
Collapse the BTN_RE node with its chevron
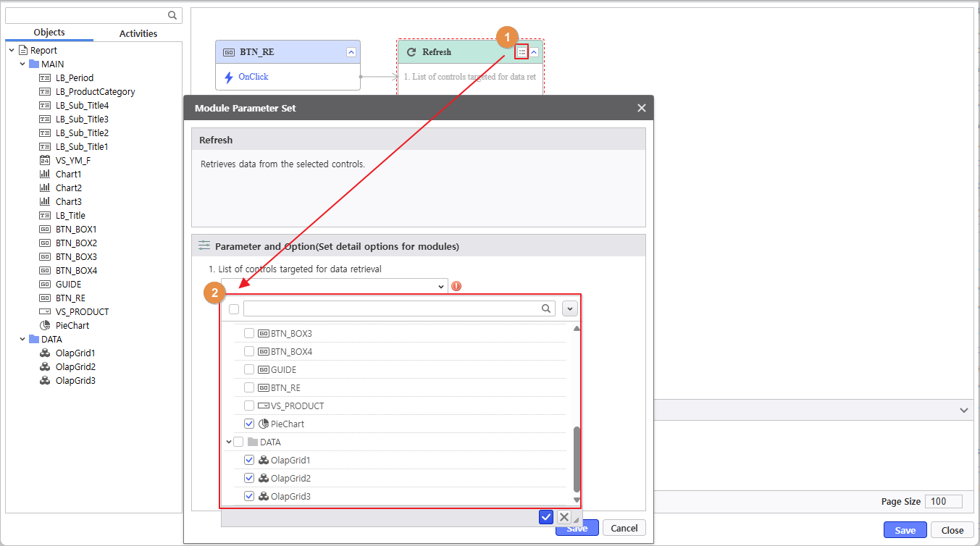[351, 52]
